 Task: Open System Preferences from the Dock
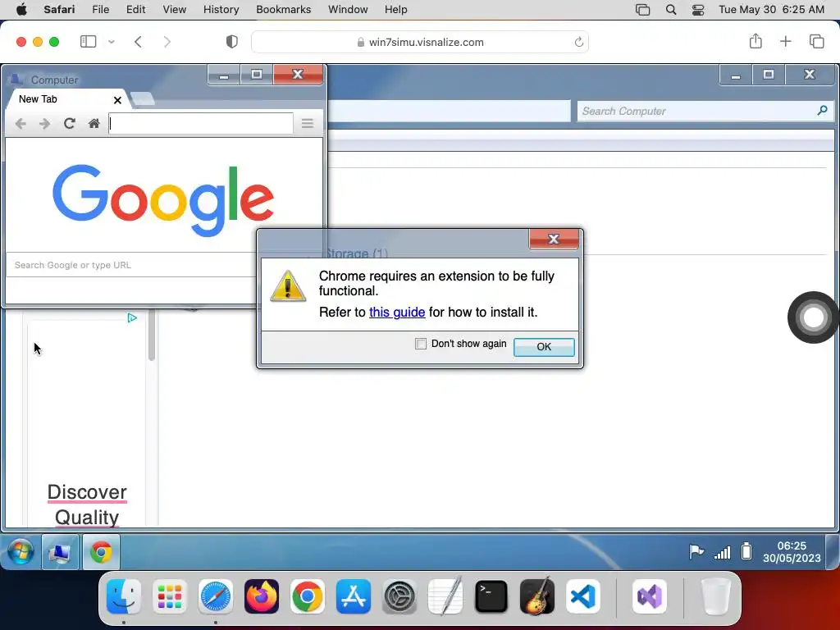pos(399,596)
